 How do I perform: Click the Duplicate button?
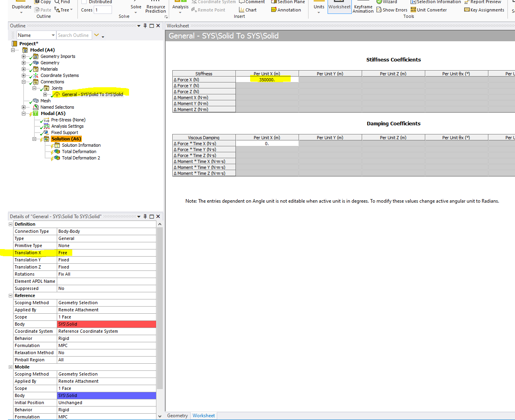pyautogui.click(x=21, y=7)
